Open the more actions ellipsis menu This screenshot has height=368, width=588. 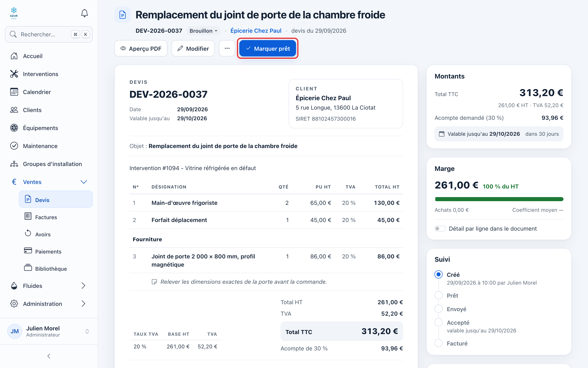tap(227, 48)
